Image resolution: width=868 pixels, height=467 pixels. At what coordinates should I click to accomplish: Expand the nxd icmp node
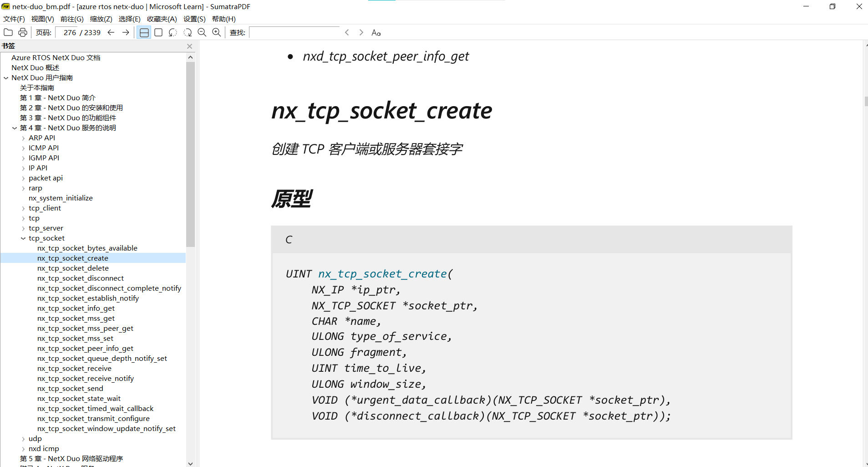pos(23,449)
